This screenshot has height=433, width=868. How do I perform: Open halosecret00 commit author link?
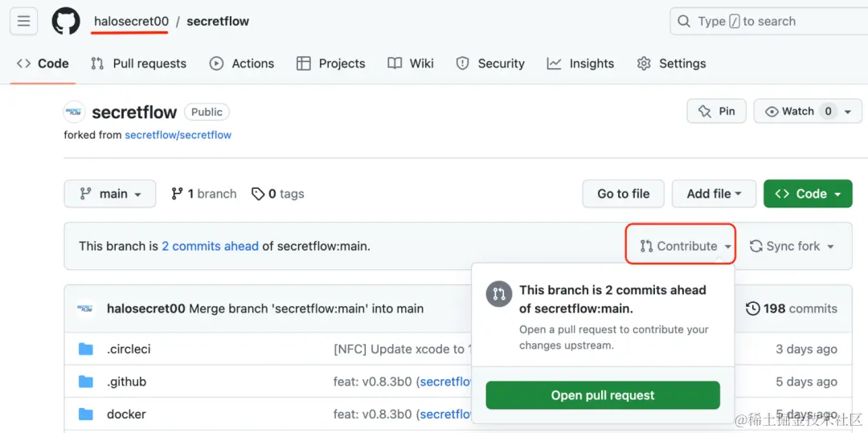click(x=145, y=308)
